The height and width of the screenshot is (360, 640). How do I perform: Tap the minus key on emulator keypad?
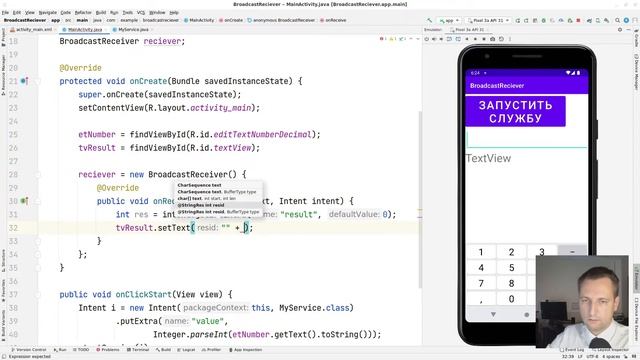pyautogui.click(x=572, y=251)
